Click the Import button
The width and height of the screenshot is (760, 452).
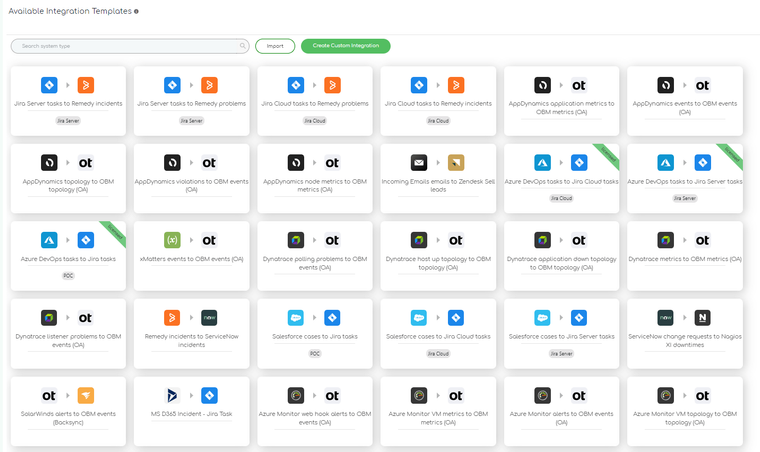pos(275,46)
